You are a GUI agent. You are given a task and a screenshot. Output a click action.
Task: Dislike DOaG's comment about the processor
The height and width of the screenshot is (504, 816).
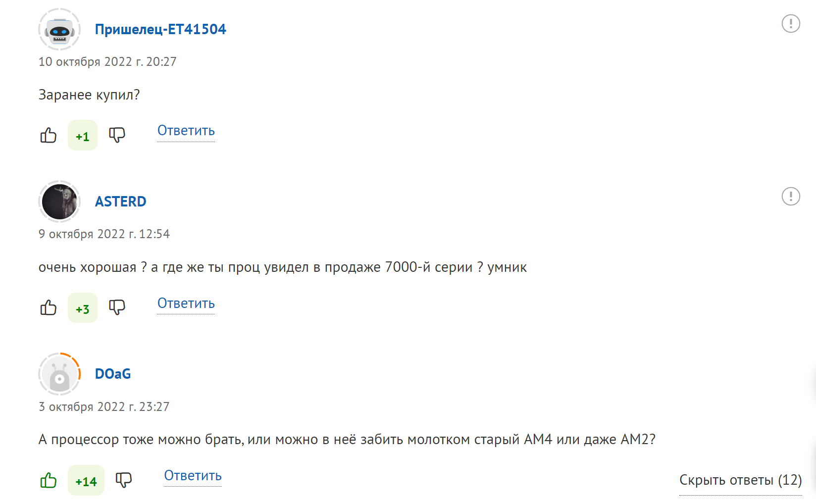point(124,480)
